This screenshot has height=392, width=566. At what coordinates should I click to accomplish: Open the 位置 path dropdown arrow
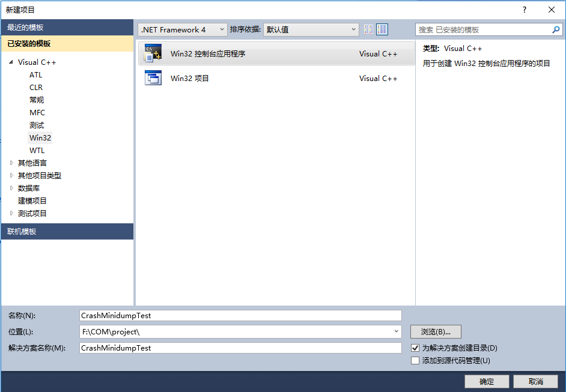tap(396, 331)
